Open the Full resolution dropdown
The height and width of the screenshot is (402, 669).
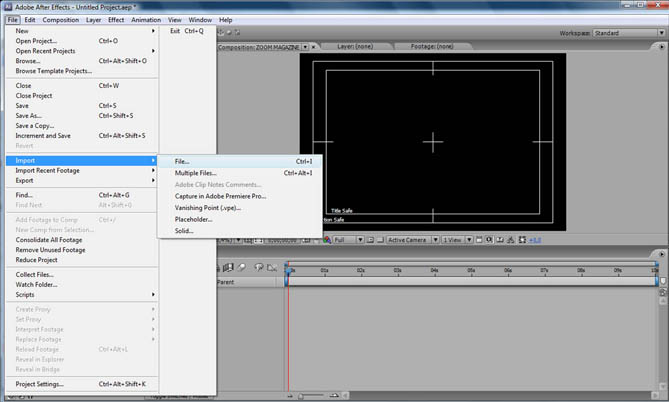coord(345,240)
